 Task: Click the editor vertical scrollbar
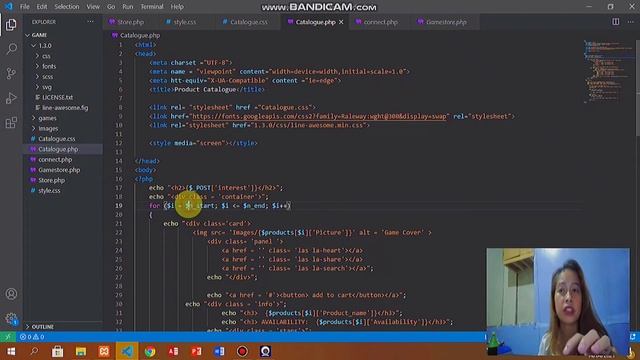[637, 89]
